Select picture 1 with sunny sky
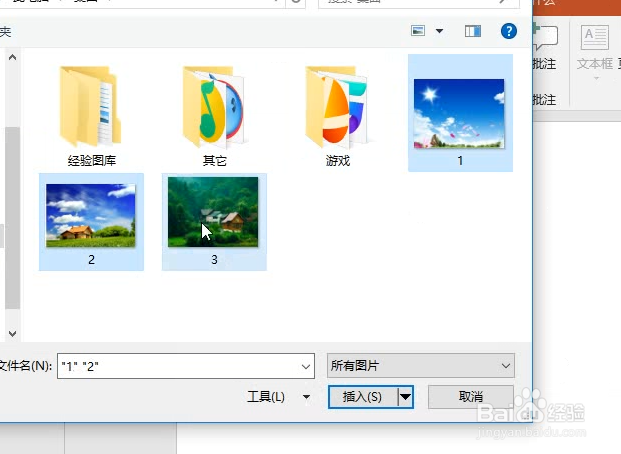Viewport: 621px width, 454px height. tap(459, 113)
